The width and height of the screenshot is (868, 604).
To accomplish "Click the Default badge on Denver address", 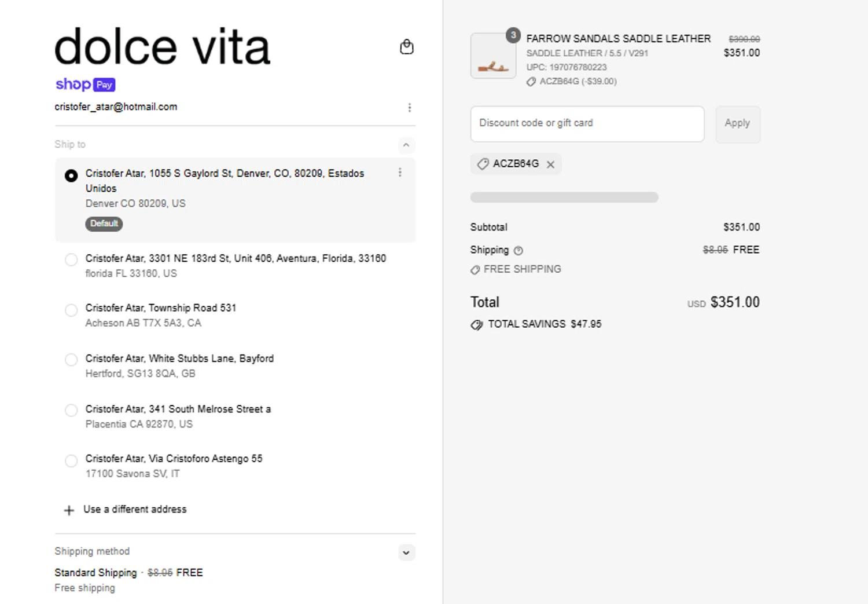I will 104,224.
